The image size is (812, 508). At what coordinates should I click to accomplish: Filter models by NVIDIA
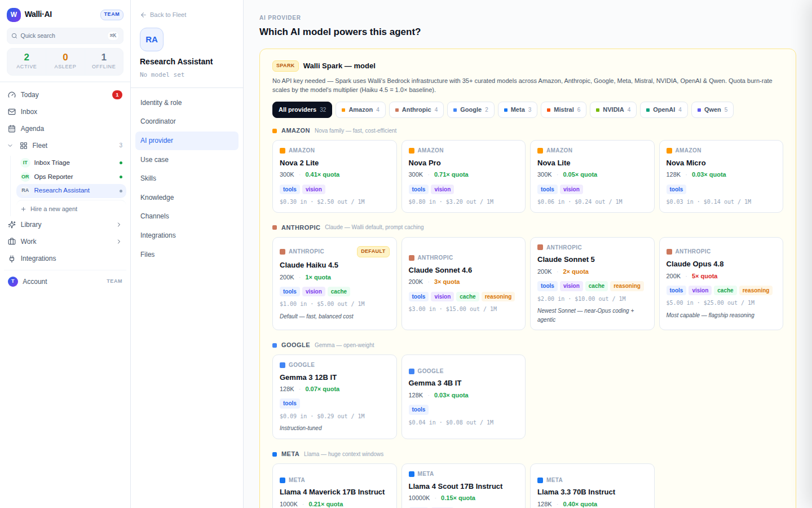click(x=614, y=110)
